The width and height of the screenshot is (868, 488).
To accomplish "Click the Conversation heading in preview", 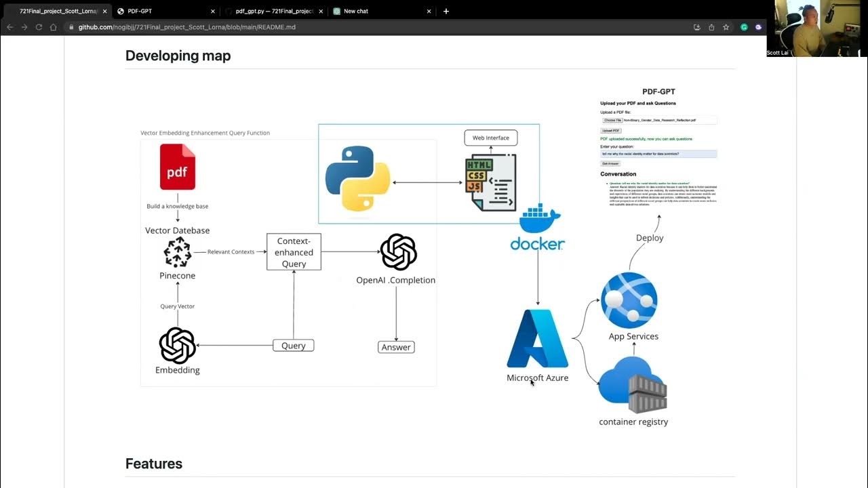I will [x=618, y=174].
